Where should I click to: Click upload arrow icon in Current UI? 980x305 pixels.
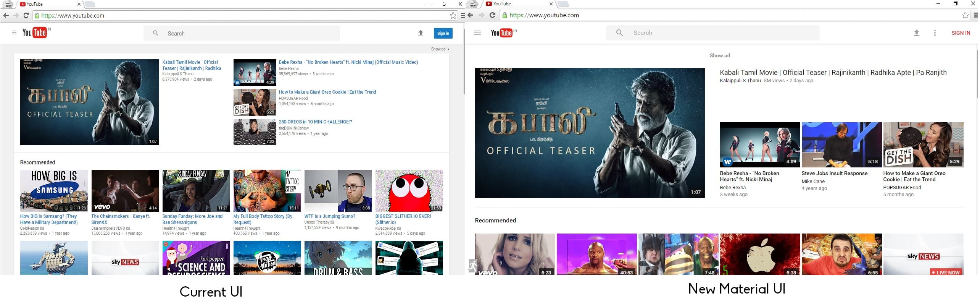421,33
